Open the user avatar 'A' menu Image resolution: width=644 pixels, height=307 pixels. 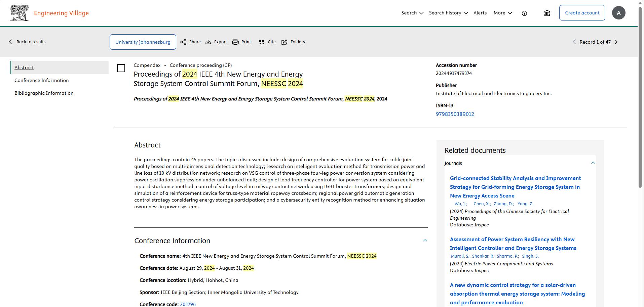tap(618, 13)
